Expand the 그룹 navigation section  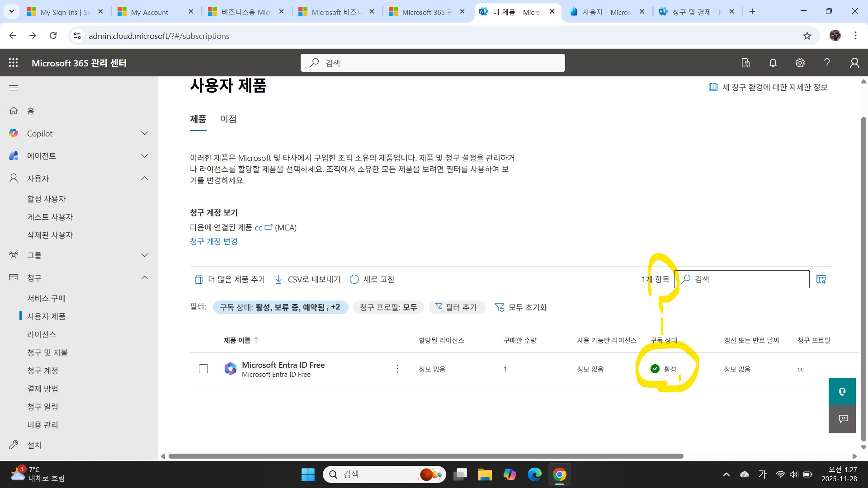tap(145, 255)
